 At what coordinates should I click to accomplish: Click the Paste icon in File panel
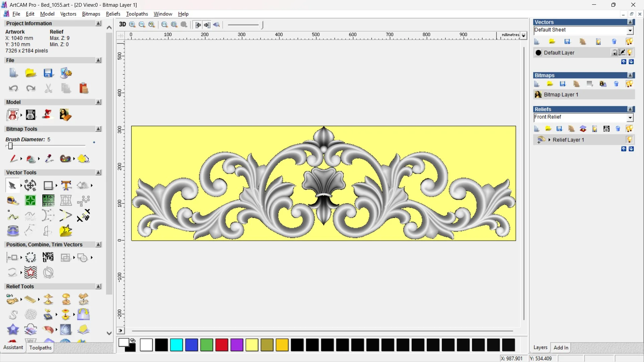point(84,88)
